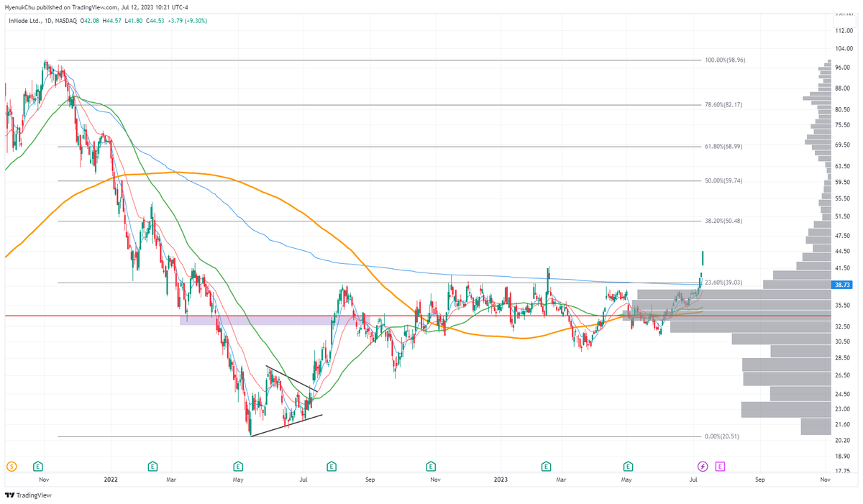863x504 pixels.
Task: Click the purple upcoming earnings E icon
Action: click(x=720, y=466)
